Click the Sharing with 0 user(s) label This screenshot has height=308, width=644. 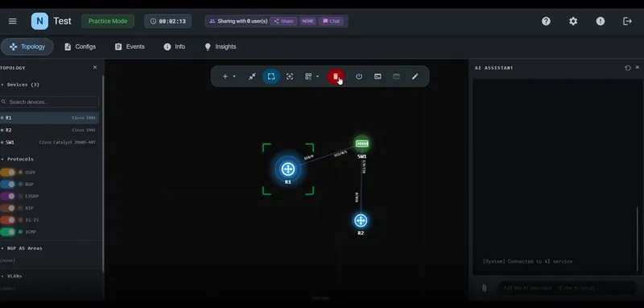tap(242, 21)
